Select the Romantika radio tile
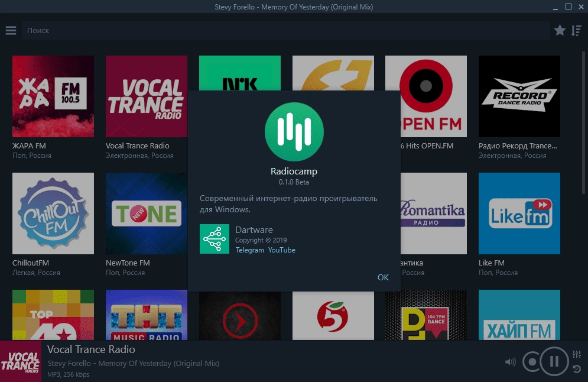This screenshot has width=588, height=382. 434,213
